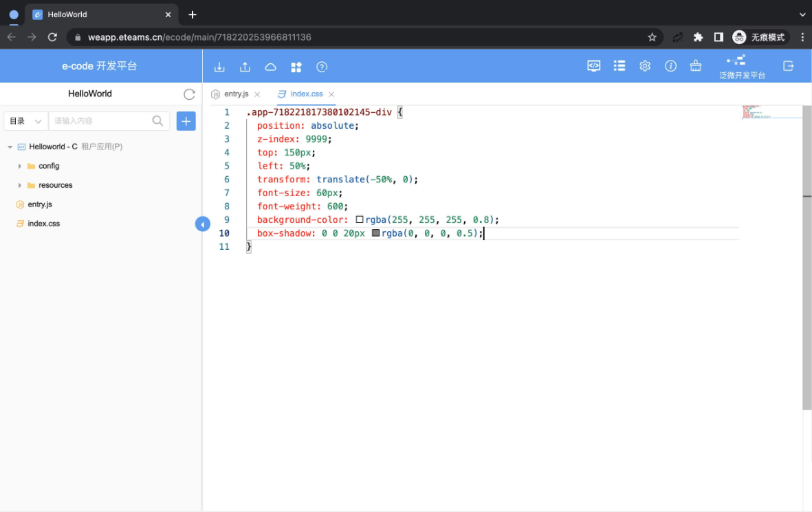Click the 'z-index: 9999;' line

294,139
